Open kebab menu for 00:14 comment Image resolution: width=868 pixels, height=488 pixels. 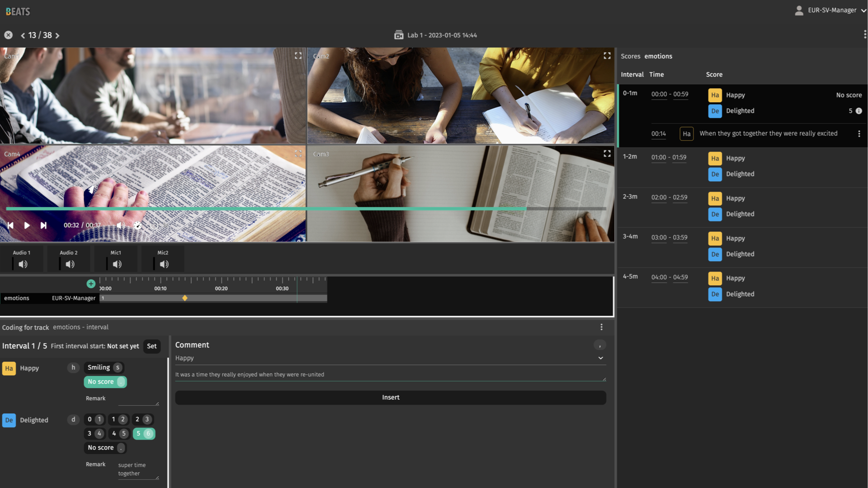pyautogui.click(x=859, y=134)
